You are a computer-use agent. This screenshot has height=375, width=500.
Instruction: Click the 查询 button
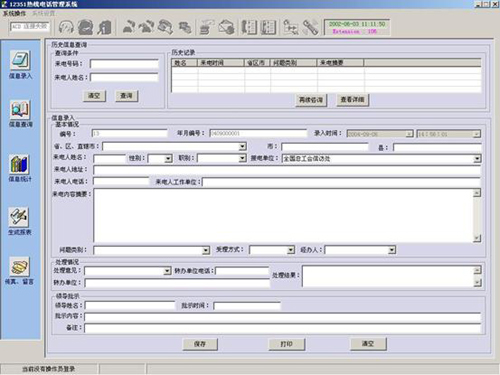[x=126, y=96]
